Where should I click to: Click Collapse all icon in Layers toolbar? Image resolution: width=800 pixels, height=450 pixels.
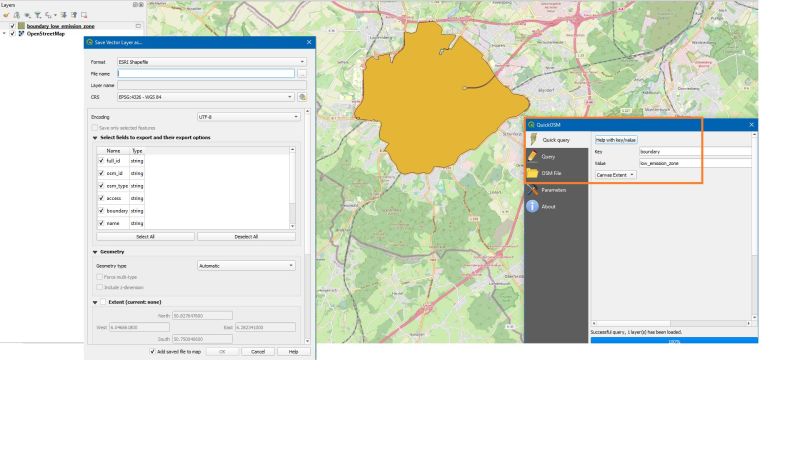click(x=74, y=15)
